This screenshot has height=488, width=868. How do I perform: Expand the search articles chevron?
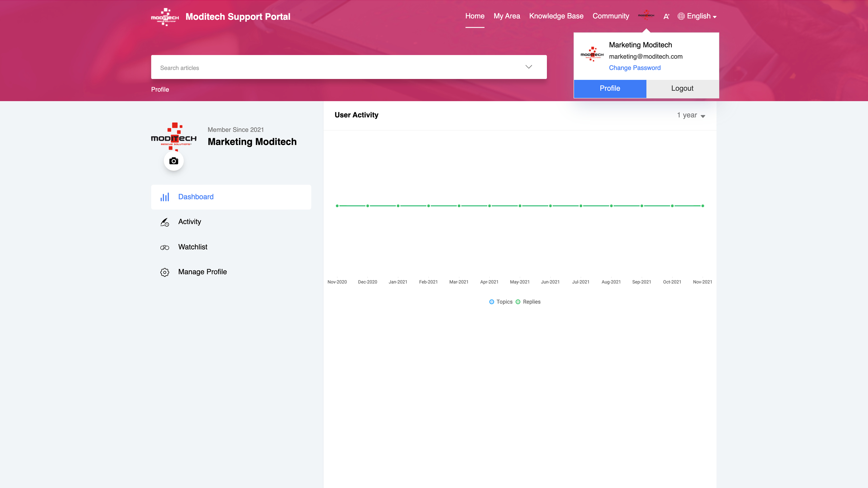(x=529, y=67)
